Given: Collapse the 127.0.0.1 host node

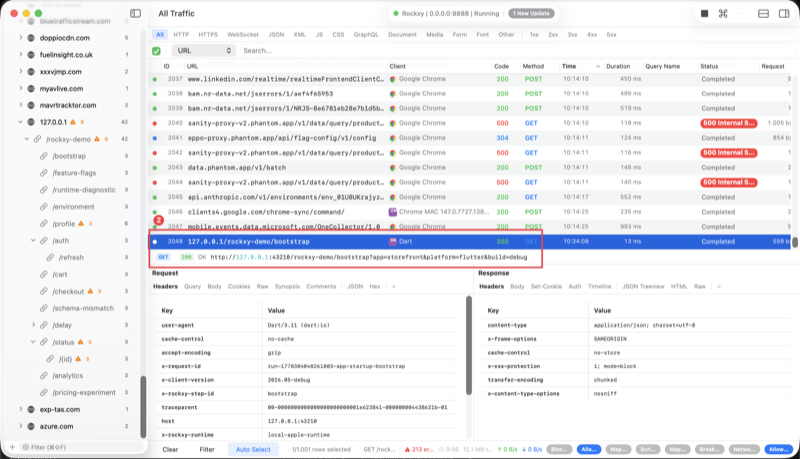Looking at the screenshot, I should 20,122.
